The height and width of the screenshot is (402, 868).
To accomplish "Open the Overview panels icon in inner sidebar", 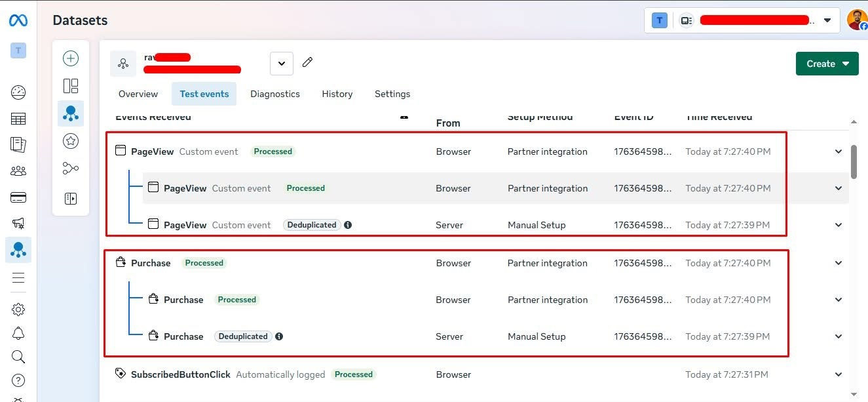I will point(71,86).
